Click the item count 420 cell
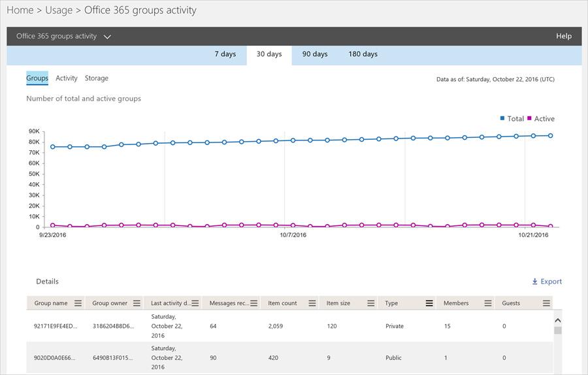The image size is (588, 375). click(x=273, y=358)
